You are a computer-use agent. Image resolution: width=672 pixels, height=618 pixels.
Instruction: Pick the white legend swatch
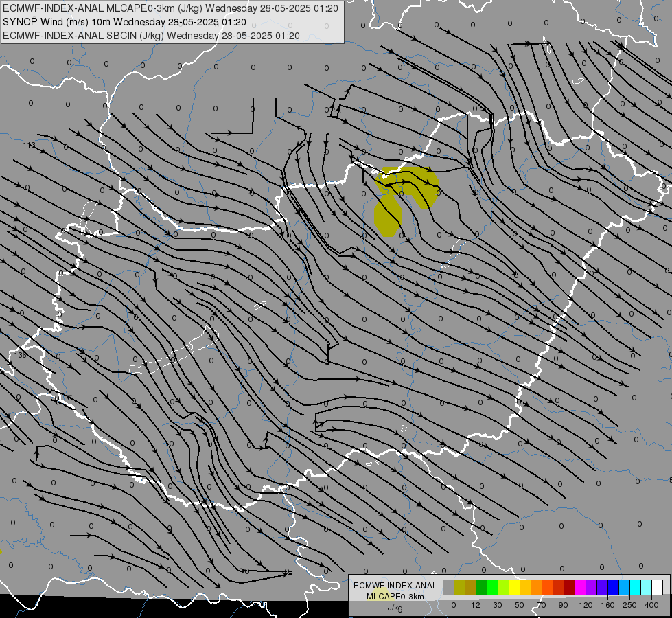[658, 587]
